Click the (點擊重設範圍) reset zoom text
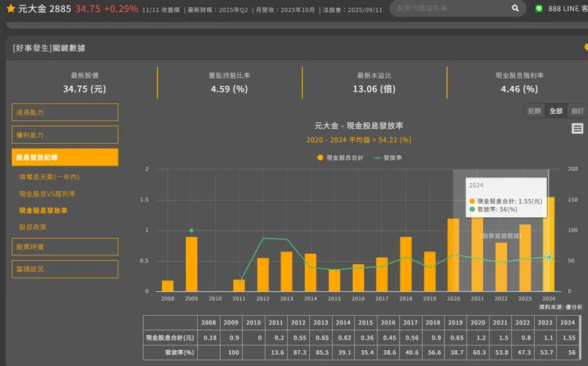The width and height of the screenshot is (588, 366). coord(501,236)
